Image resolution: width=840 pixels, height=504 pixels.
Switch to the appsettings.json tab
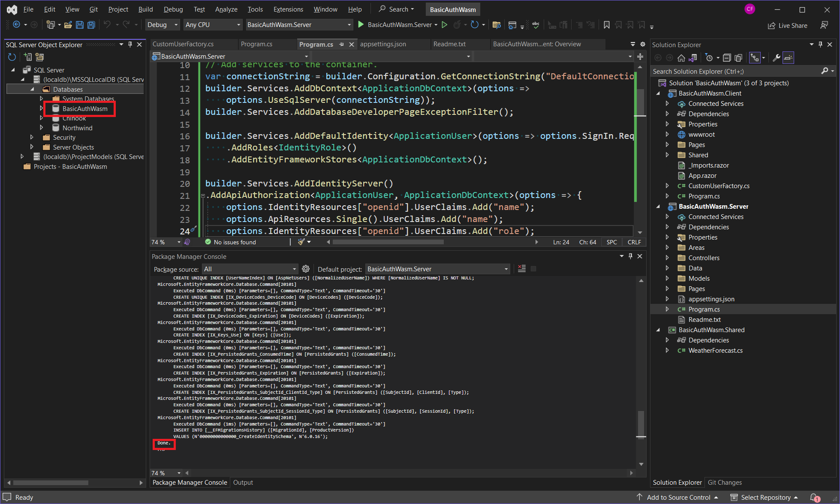click(x=383, y=44)
